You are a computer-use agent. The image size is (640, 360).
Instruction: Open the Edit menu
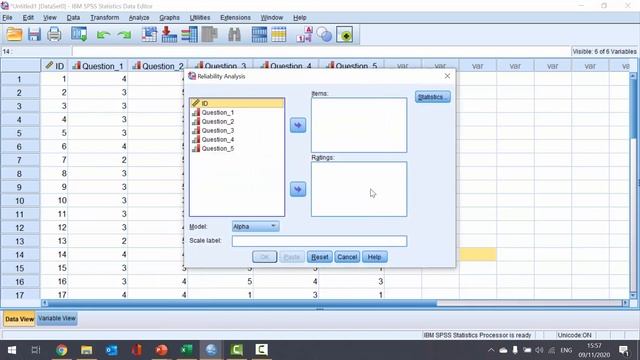click(x=28, y=18)
